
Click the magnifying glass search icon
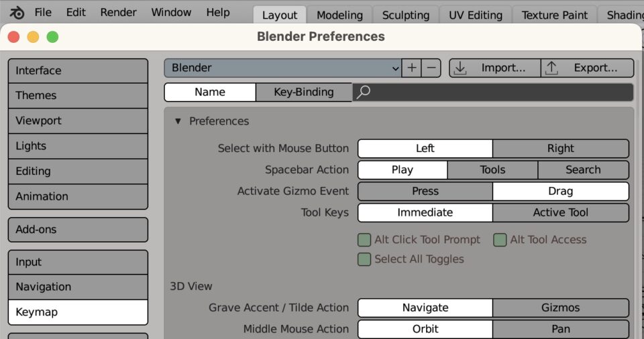pos(363,92)
